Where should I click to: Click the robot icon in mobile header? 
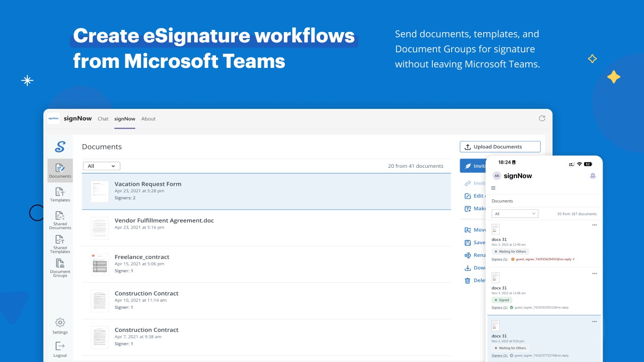pos(593,176)
